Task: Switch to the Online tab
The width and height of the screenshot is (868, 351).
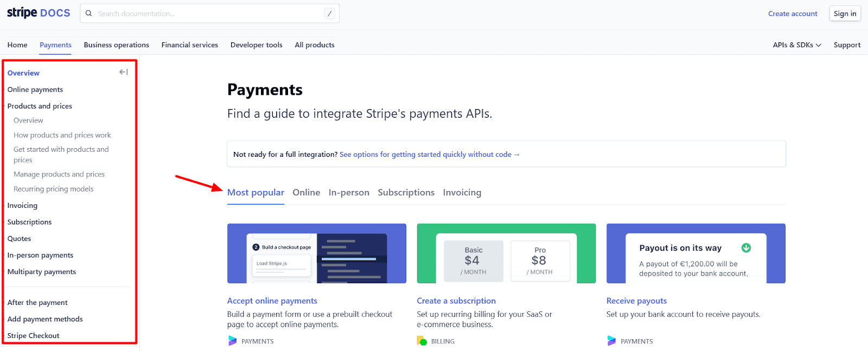Action: coord(306,193)
